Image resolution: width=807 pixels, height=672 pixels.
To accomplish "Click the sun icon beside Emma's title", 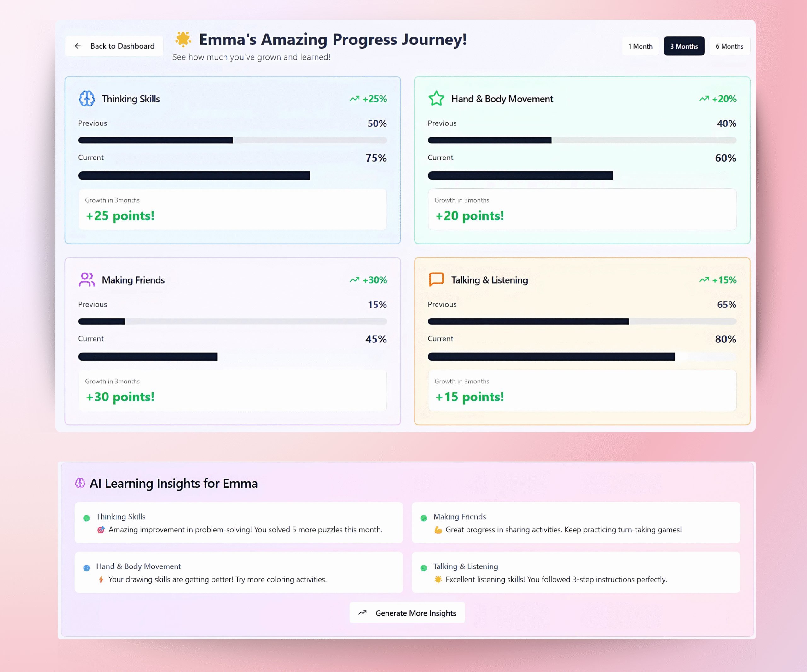I will tap(183, 39).
